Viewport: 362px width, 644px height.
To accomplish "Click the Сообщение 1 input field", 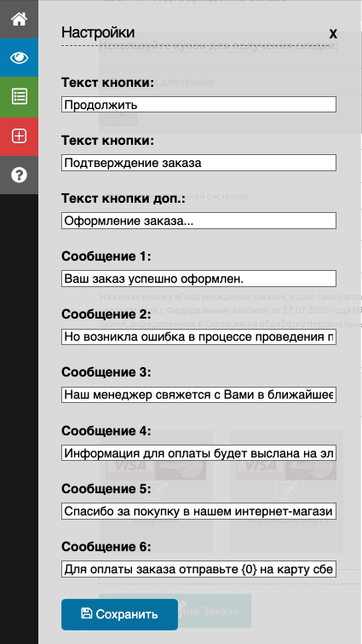I will (x=198, y=279).
